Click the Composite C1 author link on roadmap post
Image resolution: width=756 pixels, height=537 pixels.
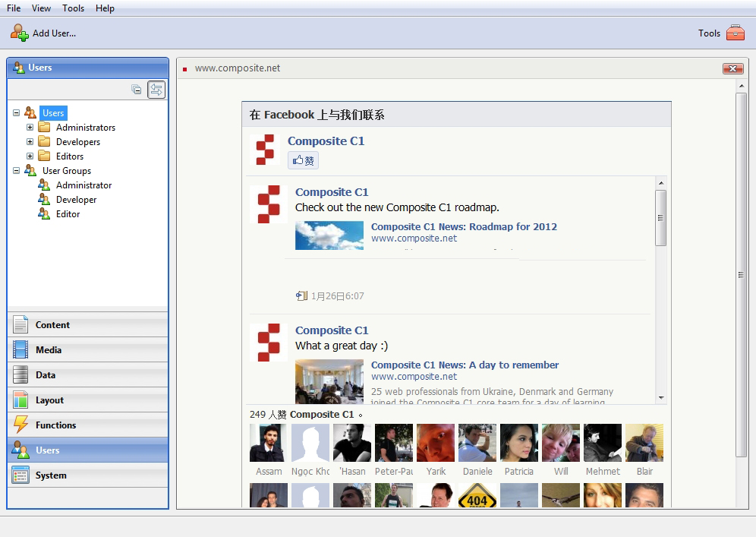[332, 192]
